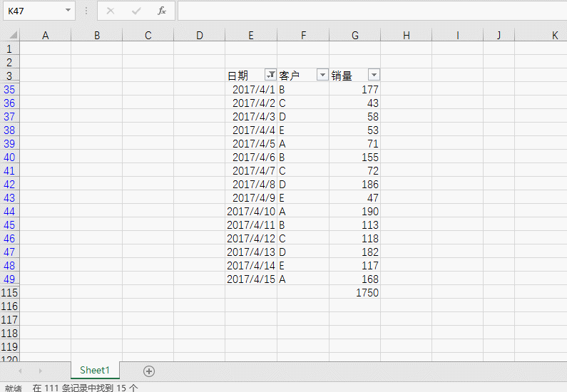Click the sales value 168
567x392 pixels.
point(354,279)
